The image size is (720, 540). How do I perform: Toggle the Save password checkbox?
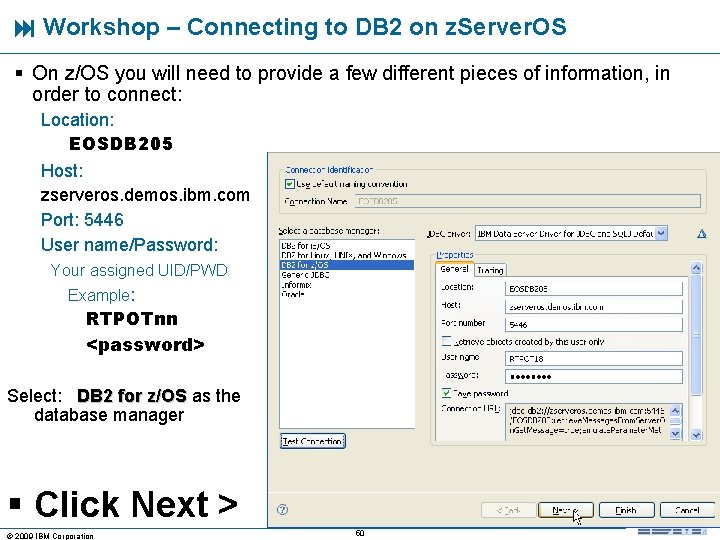(446, 393)
